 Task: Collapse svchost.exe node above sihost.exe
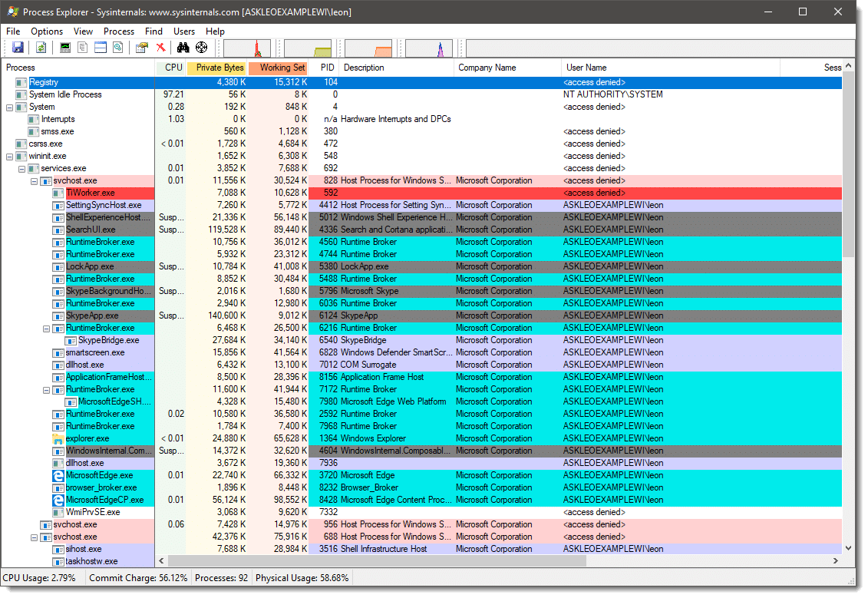point(34,537)
